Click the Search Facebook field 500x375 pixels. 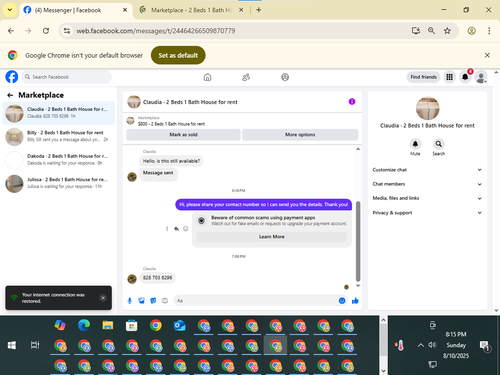[67, 77]
